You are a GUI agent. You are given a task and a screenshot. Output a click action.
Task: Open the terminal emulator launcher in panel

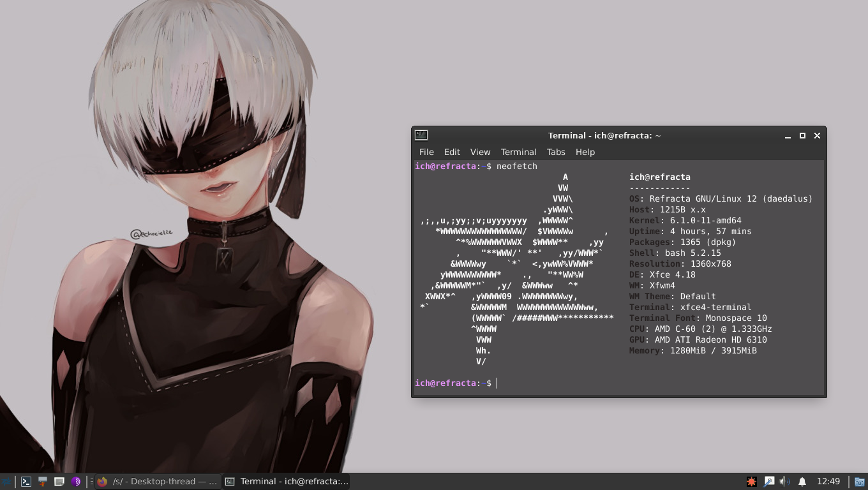(26, 482)
